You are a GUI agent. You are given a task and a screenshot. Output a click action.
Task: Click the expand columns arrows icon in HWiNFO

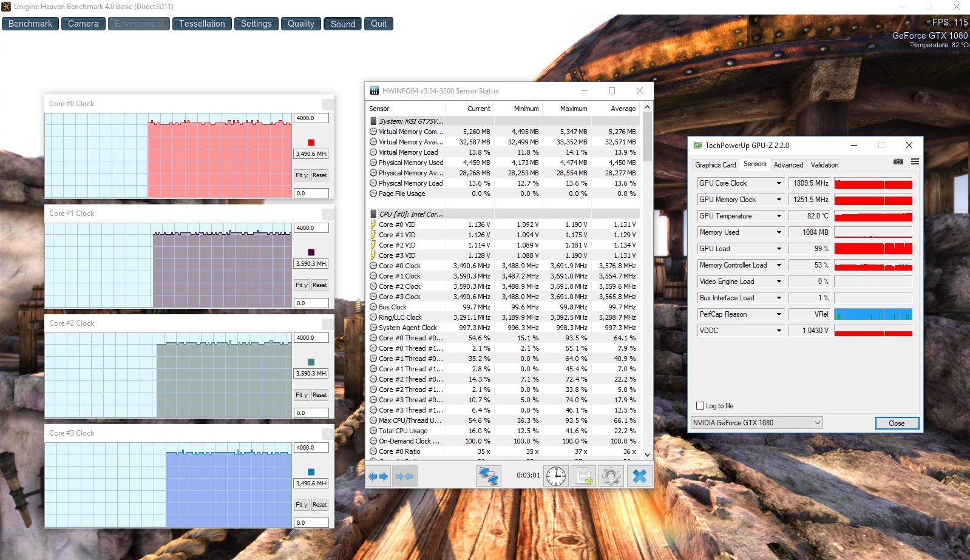[x=378, y=476]
